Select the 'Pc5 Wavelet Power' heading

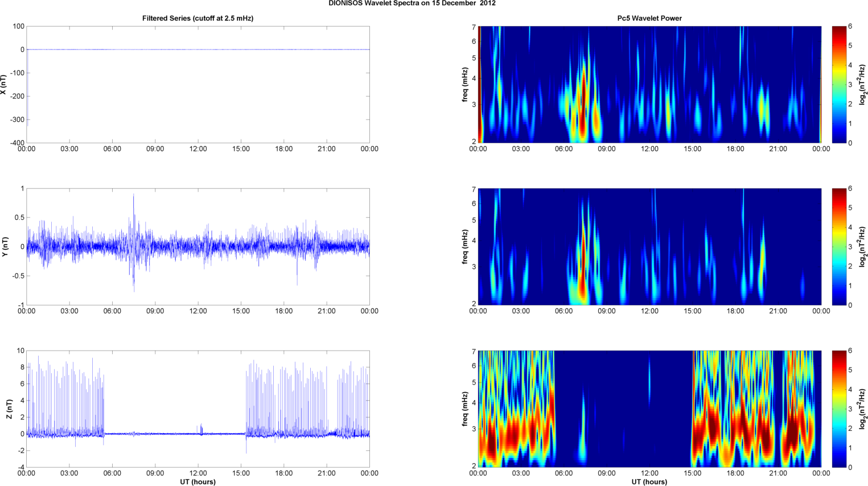(649, 18)
